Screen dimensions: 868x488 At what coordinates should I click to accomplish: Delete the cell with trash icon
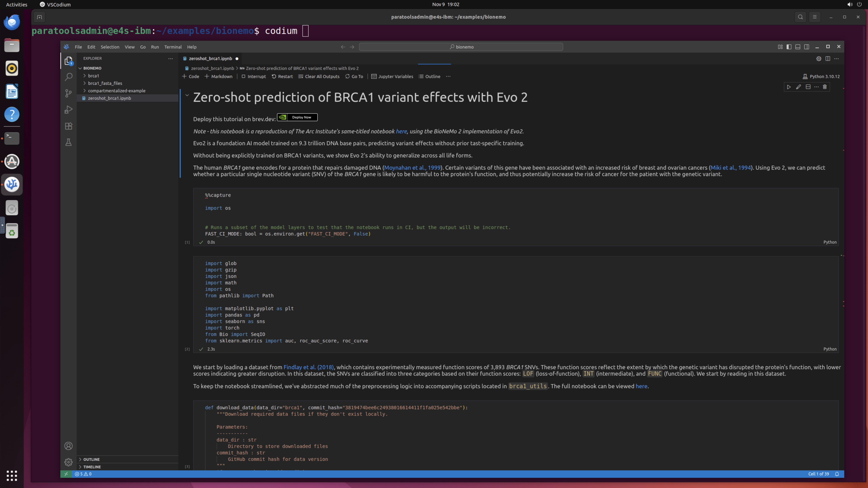coord(825,87)
